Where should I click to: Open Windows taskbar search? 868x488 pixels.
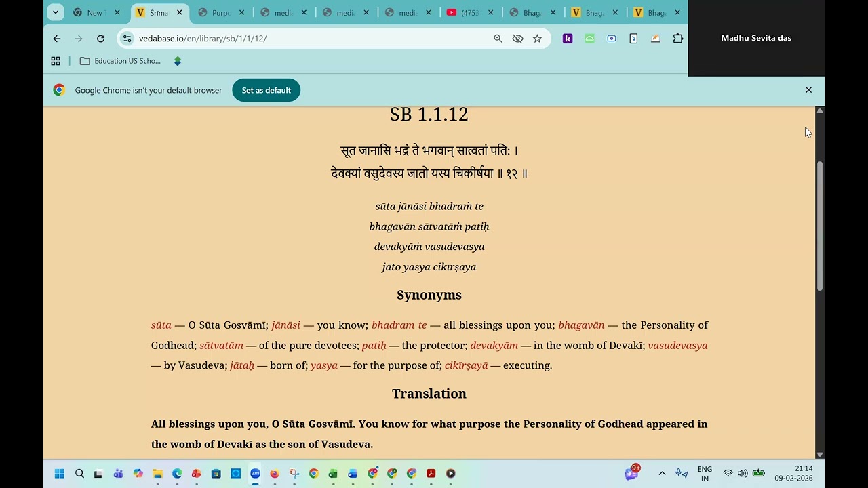coord(79,474)
